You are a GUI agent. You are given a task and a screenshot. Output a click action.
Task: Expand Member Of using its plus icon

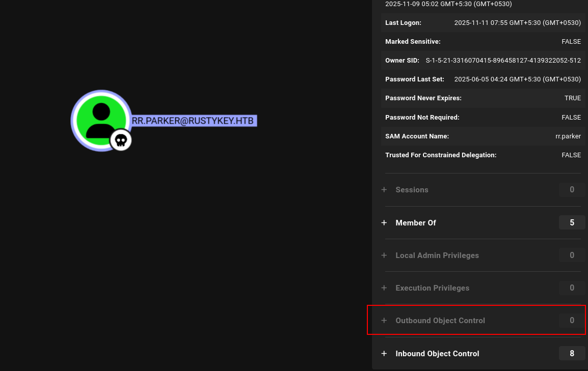[384, 223]
